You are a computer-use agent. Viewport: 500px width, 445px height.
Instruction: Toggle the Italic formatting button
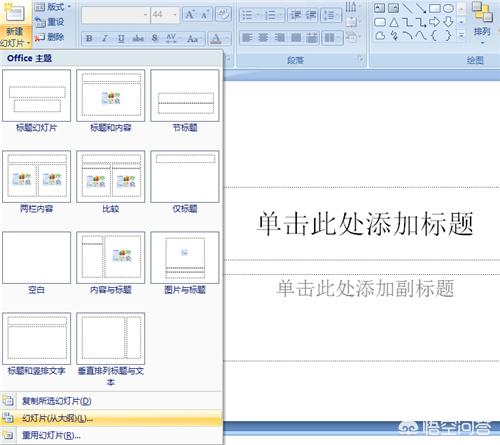105,39
